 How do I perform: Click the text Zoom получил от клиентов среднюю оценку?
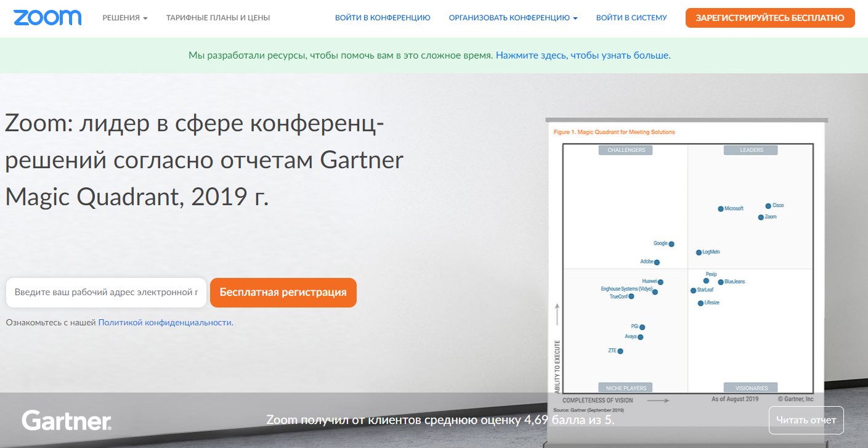394,420
